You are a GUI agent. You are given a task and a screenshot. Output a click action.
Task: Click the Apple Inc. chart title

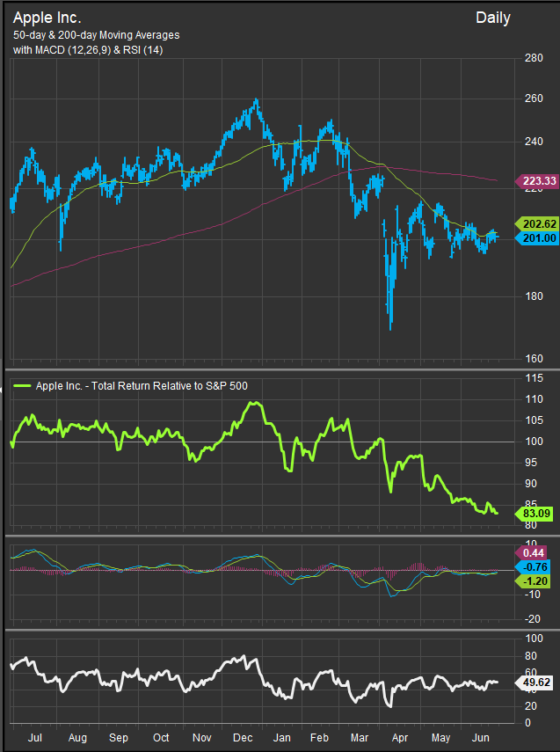[48, 18]
